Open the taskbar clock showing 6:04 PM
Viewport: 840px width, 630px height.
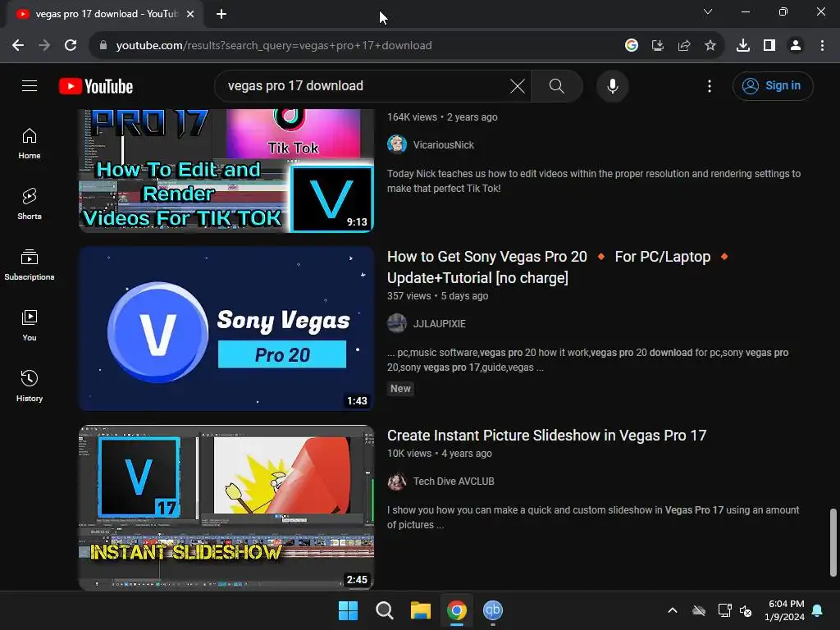point(785,610)
